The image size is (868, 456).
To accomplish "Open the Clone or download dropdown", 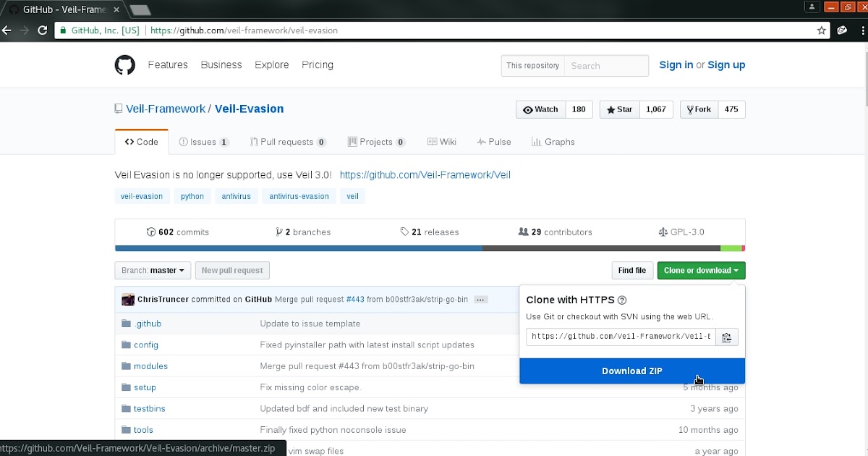I will click(701, 270).
